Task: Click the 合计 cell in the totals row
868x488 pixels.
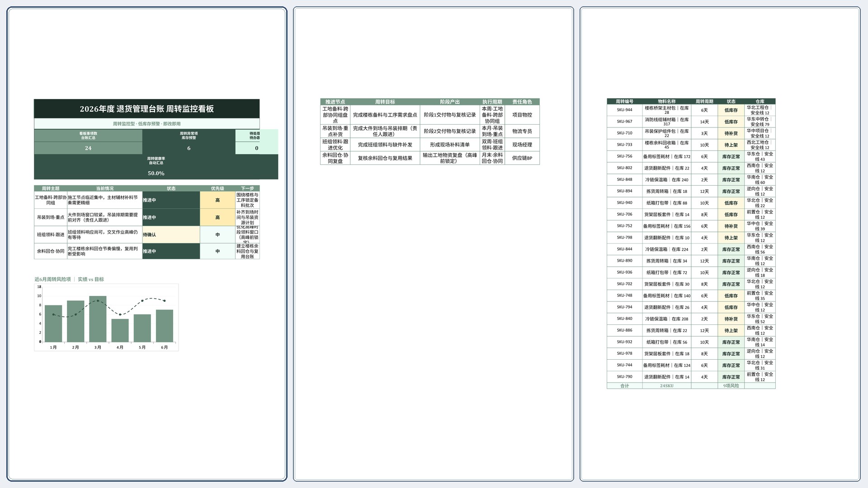Action: coord(624,386)
